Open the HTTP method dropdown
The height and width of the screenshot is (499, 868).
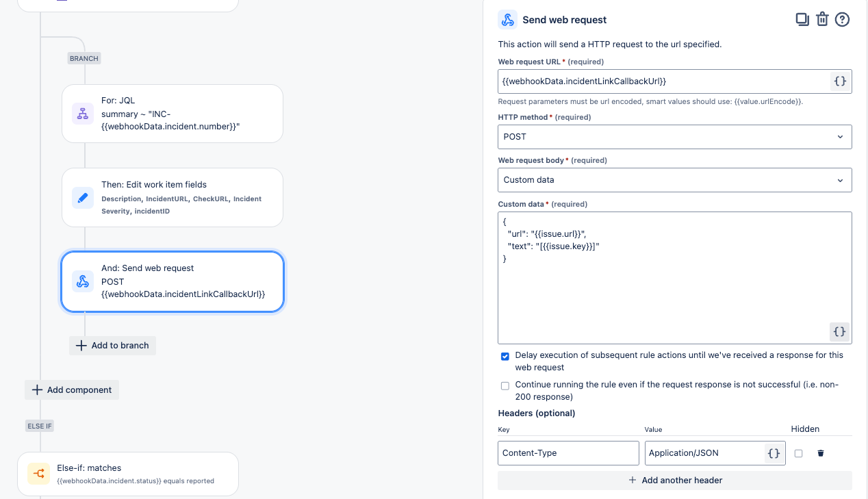[x=674, y=137]
